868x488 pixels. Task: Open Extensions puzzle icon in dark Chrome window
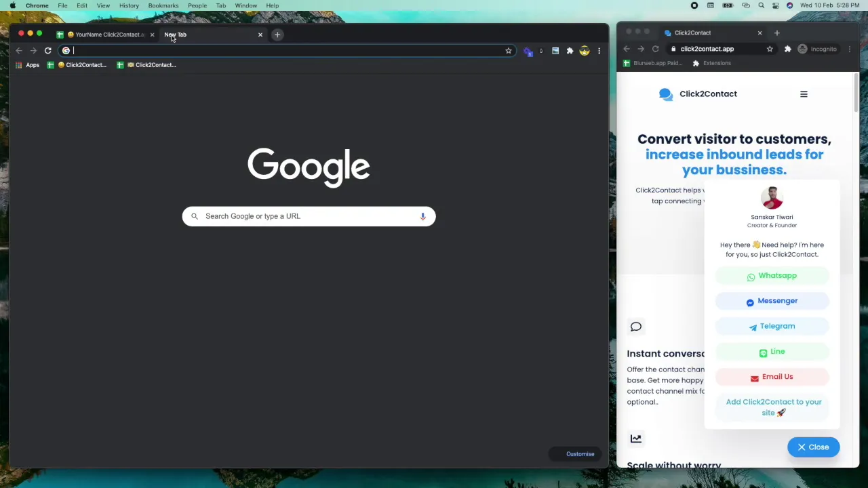point(570,51)
